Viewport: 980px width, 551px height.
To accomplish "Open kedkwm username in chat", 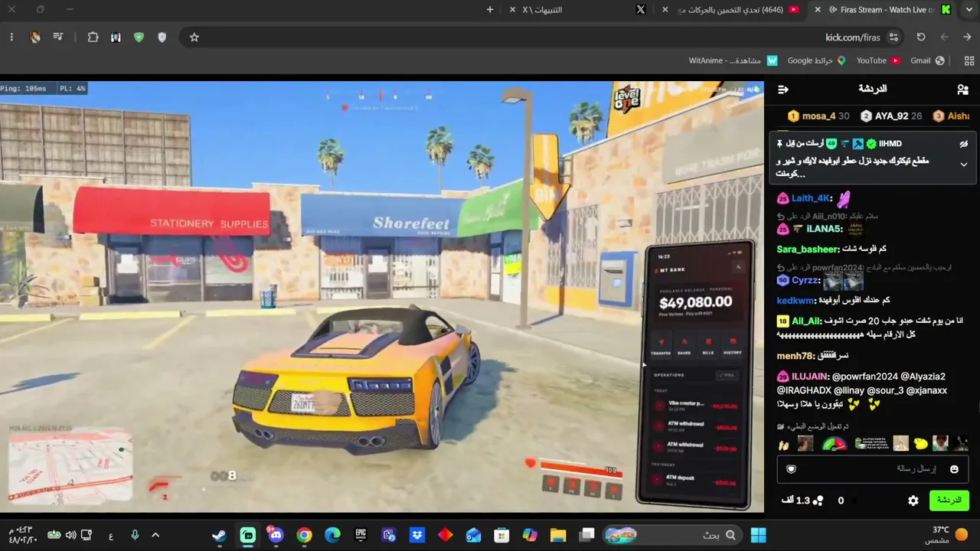I will (x=795, y=301).
